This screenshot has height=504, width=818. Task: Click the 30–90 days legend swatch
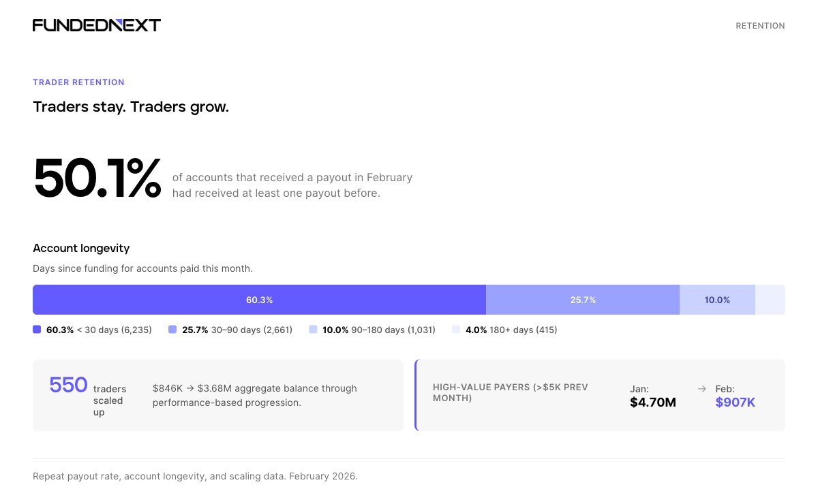point(172,330)
